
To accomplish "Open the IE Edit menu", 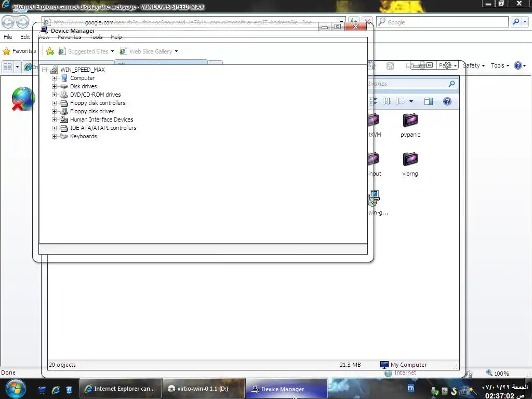I will (25, 37).
